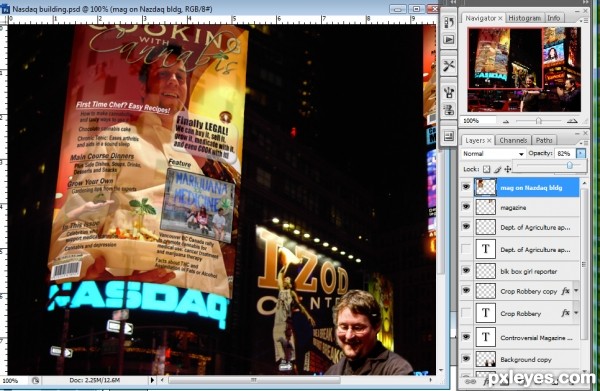Image resolution: width=600 pixels, height=391 pixels.
Task: Select the mag on Nazdaq bldg layer name
Action: coord(531,188)
